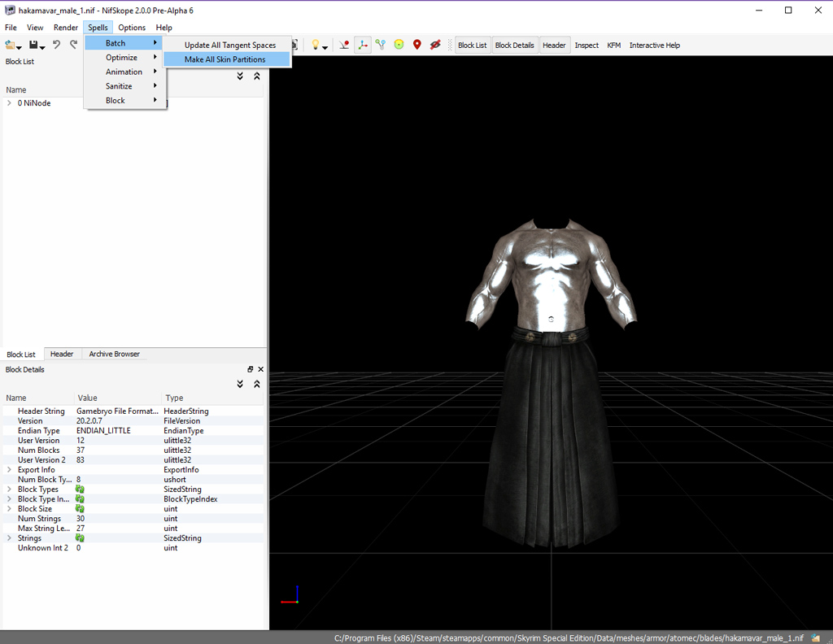The height and width of the screenshot is (644, 833).
Task: Expand the 0 NiNode tree entry
Action: pos(10,103)
